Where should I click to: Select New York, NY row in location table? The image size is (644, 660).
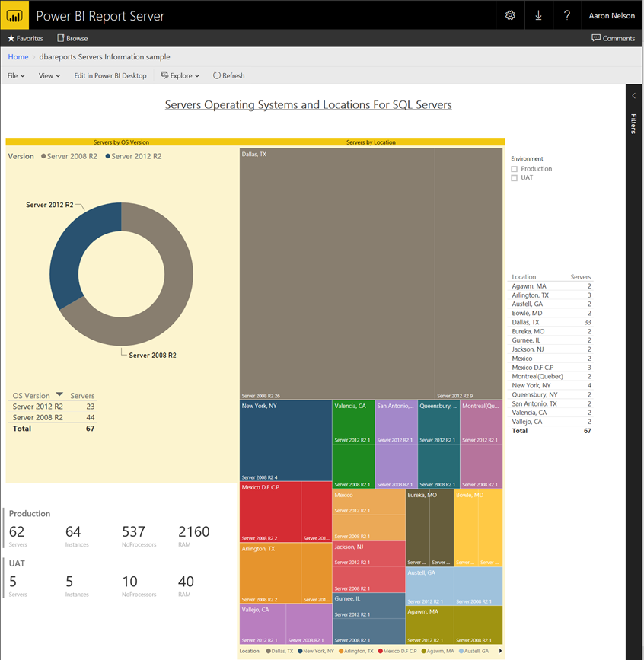click(x=551, y=385)
